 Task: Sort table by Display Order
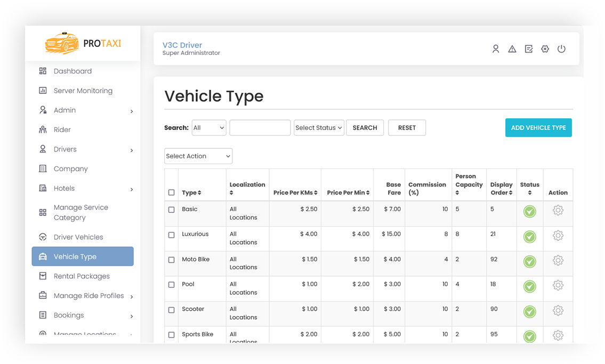click(x=501, y=189)
